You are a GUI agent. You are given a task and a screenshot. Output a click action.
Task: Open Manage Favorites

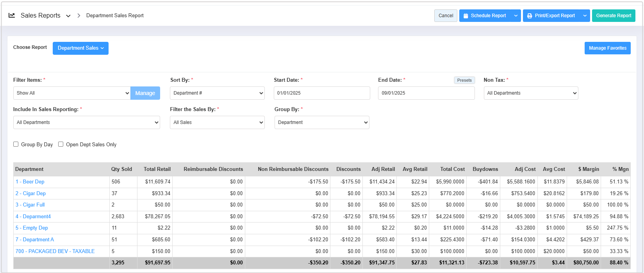(x=607, y=48)
